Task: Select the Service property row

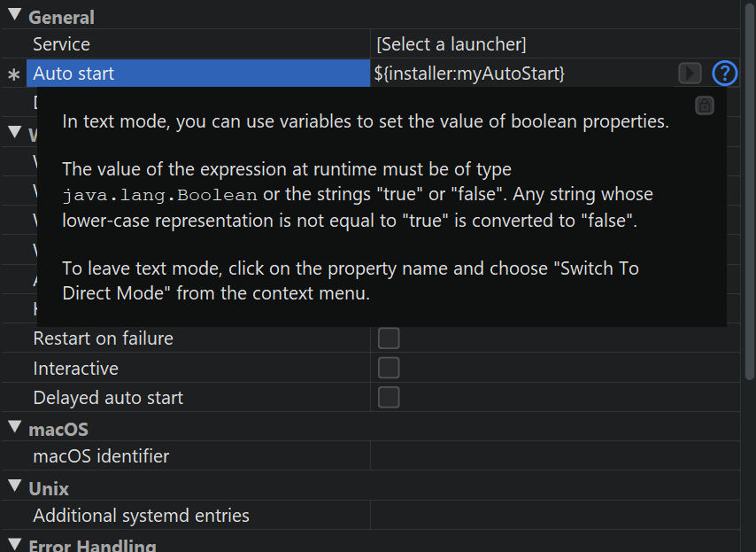Action: (62, 43)
